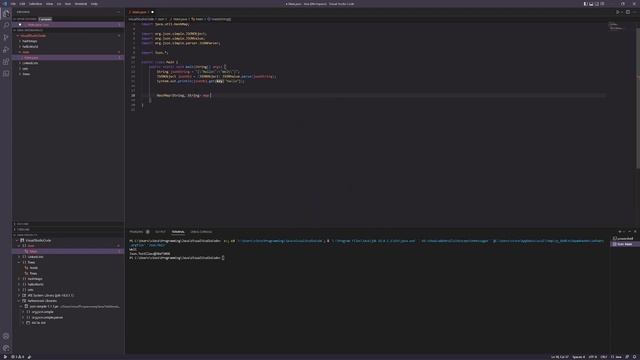The height and width of the screenshot is (360, 640).
Task: Open the Manage gear icon
Action: (6, 348)
